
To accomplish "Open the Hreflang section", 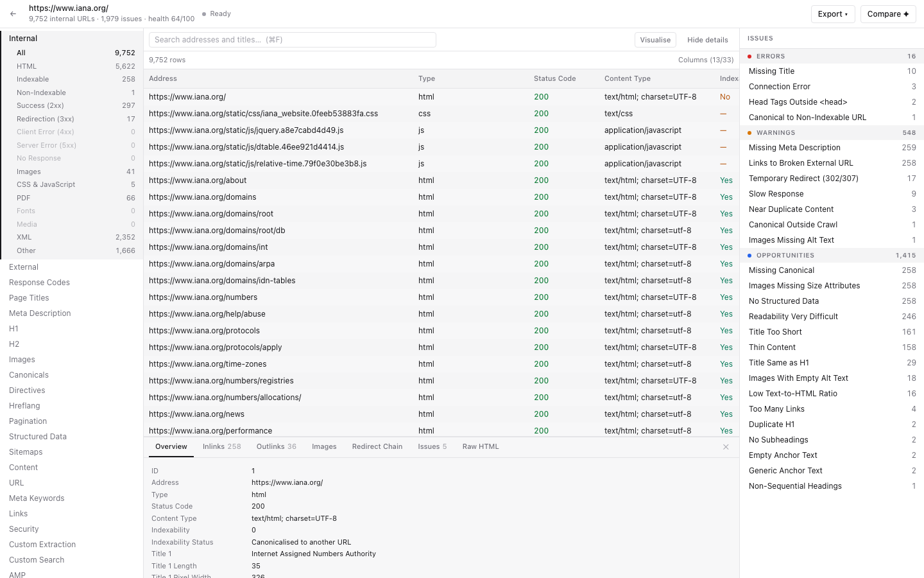I will [x=72, y=406].
